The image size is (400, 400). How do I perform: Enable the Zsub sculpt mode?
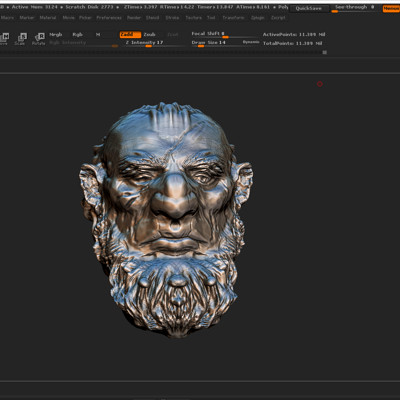click(x=150, y=35)
